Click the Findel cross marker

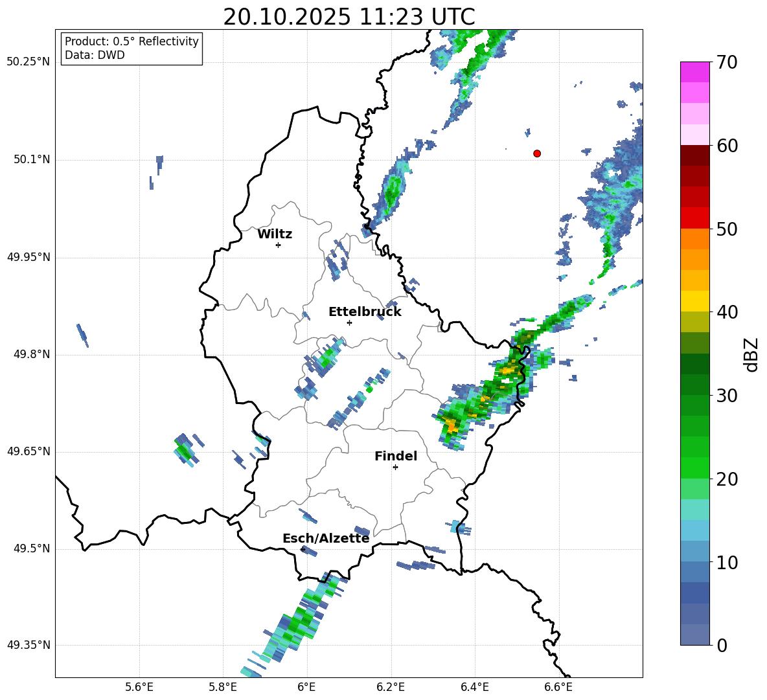[x=395, y=468]
